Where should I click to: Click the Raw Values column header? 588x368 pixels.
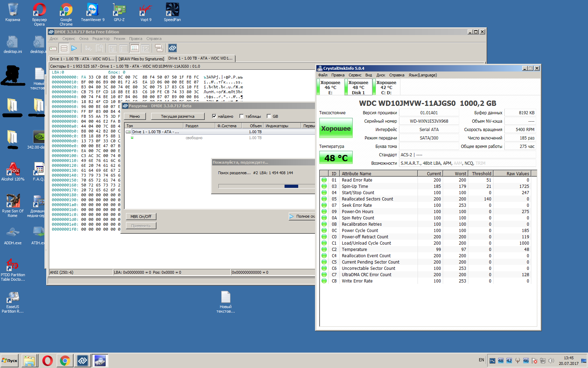[512, 173]
